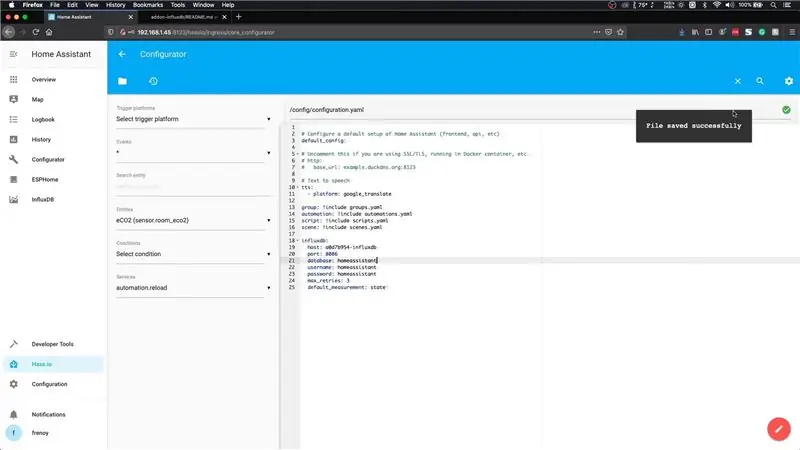Screen dimensions: 800x450
Task: Collapse the tts block at line 10
Action: click(x=298, y=187)
